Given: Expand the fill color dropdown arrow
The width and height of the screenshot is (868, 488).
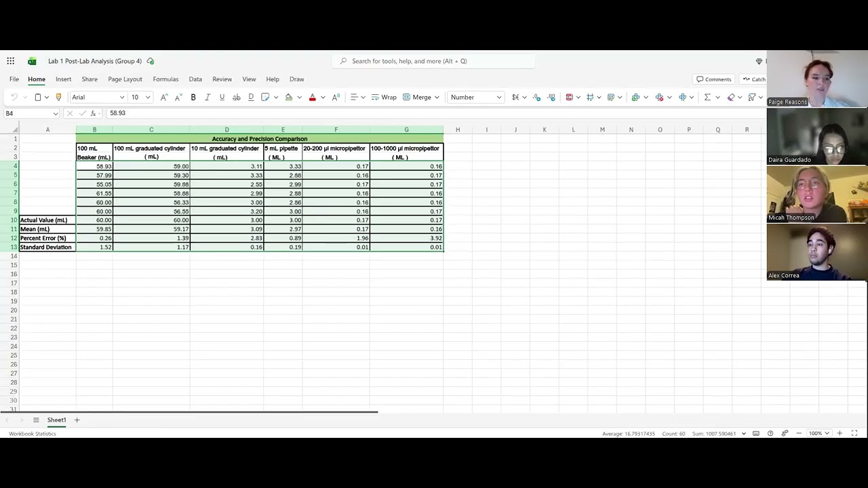Looking at the screenshot, I should pyautogui.click(x=299, y=98).
